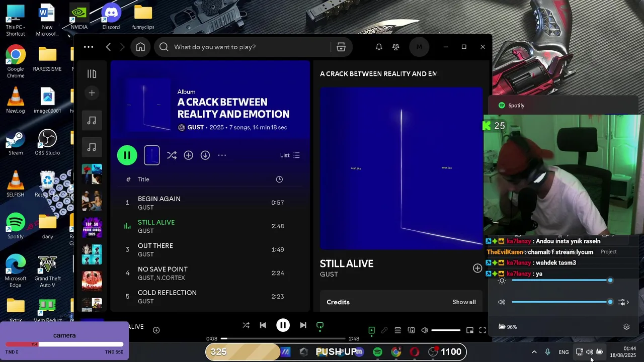Create a new playlist with plus icon
The image size is (644, 362).
92,93
